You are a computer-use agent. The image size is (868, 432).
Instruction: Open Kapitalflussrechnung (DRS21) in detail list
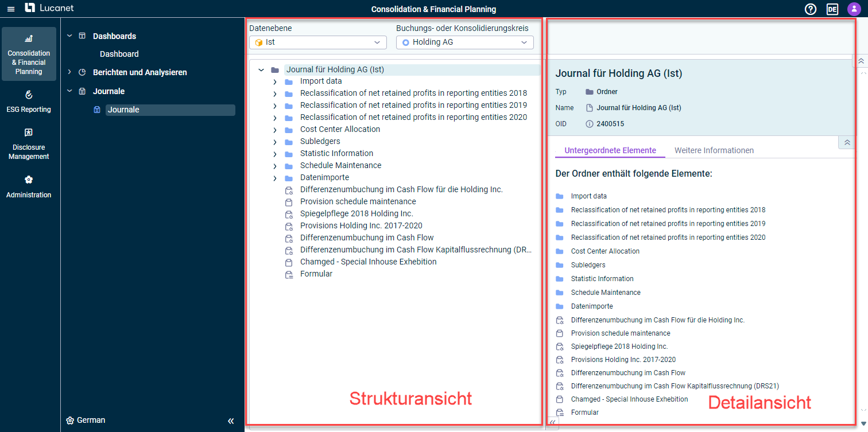[x=675, y=386]
